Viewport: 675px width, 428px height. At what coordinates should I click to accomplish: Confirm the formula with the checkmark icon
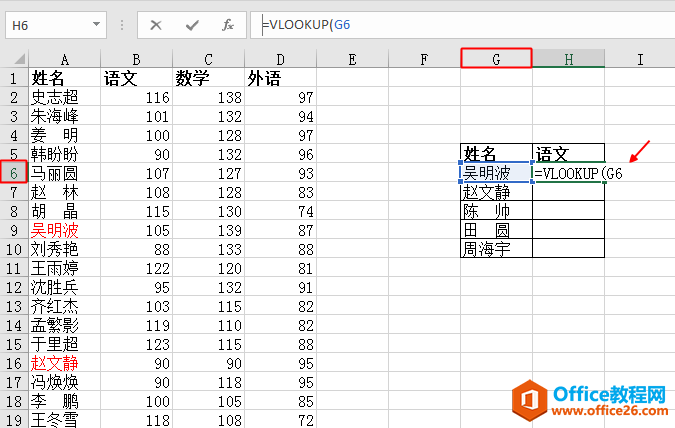(192, 25)
